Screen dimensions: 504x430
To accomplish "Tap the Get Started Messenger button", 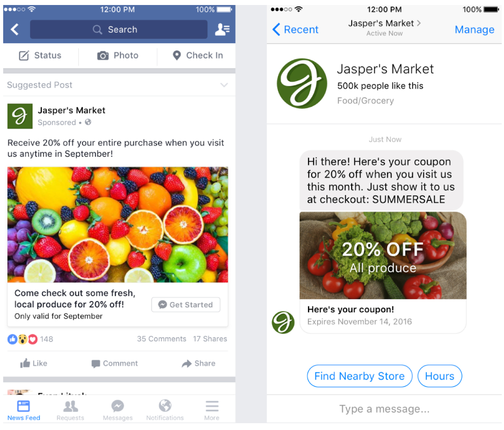I will pos(186,305).
